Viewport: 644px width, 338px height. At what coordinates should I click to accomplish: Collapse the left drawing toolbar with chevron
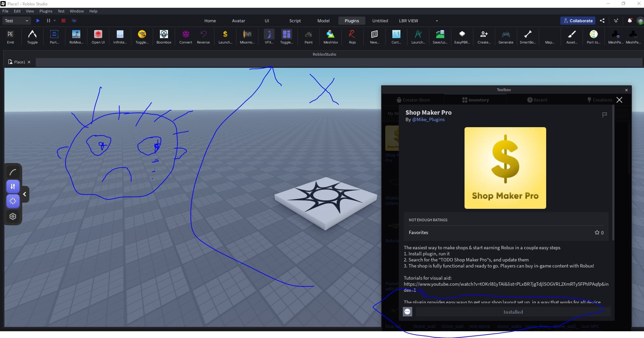(x=25, y=194)
